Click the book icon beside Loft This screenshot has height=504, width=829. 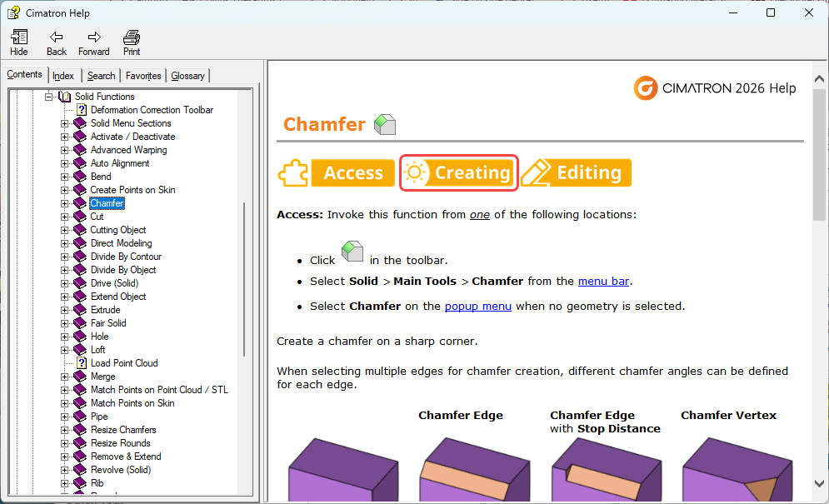pyautogui.click(x=80, y=350)
